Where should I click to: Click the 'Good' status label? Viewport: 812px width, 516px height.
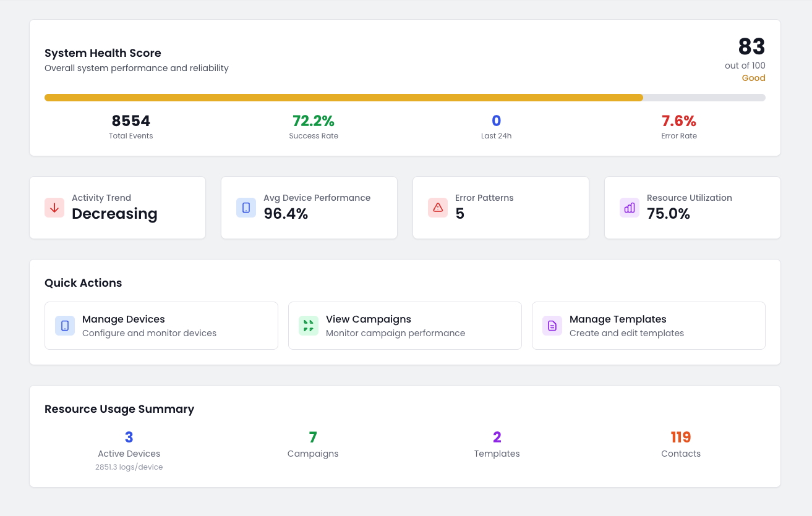tap(753, 78)
